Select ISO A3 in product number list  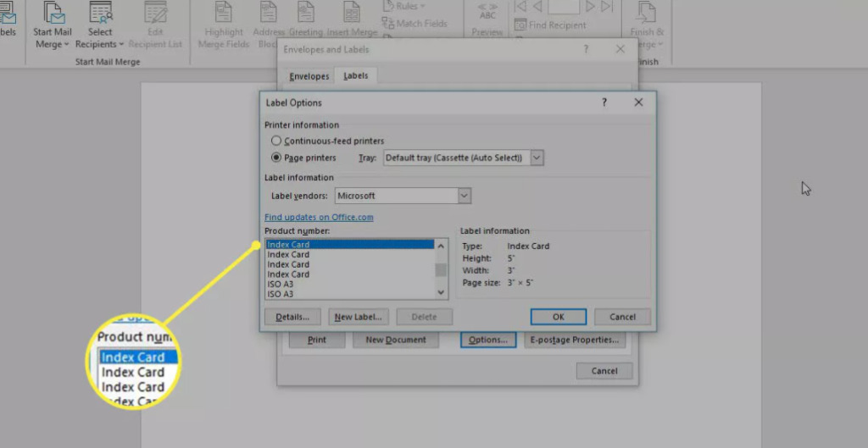coord(281,285)
